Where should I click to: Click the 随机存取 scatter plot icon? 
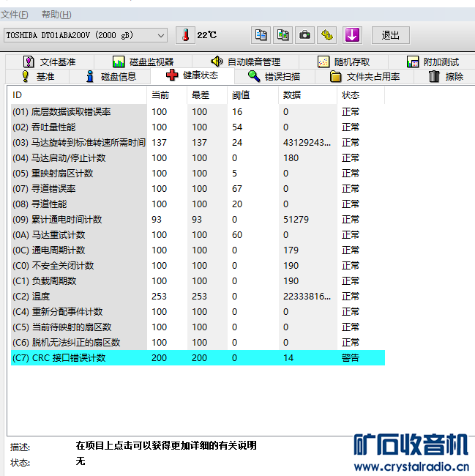[x=323, y=62]
